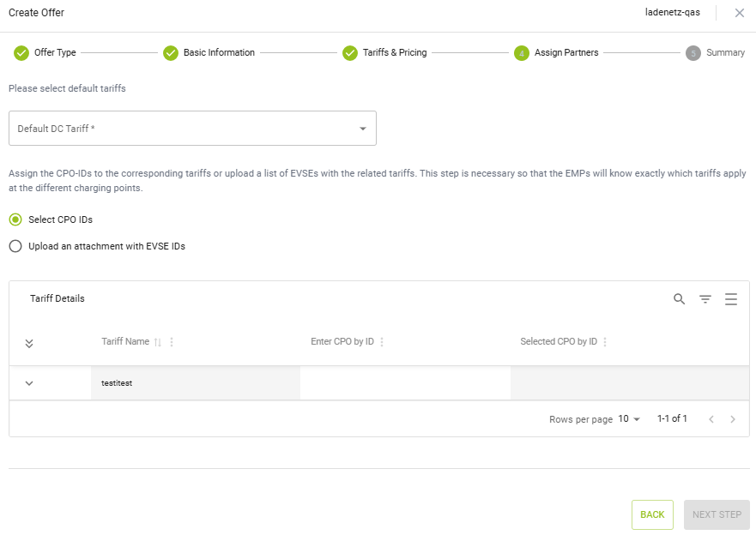This screenshot has width=756, height=547.
Task: Close the Create Offer dialog
Action: pyautogui.click(x=739, y=13)
